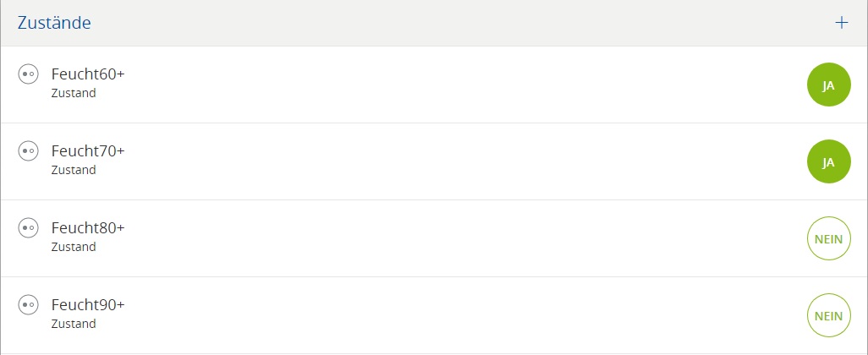Toggle the JA badge for Feucht60+

click(828, 85)
